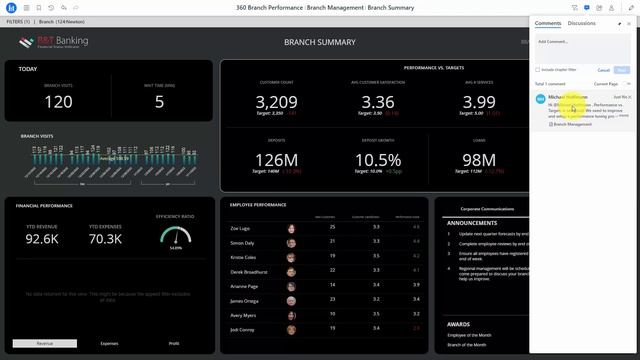This screenshot has width=640, height=360.
Task: Click the Corporate Communications tab header
Action: 487,209
